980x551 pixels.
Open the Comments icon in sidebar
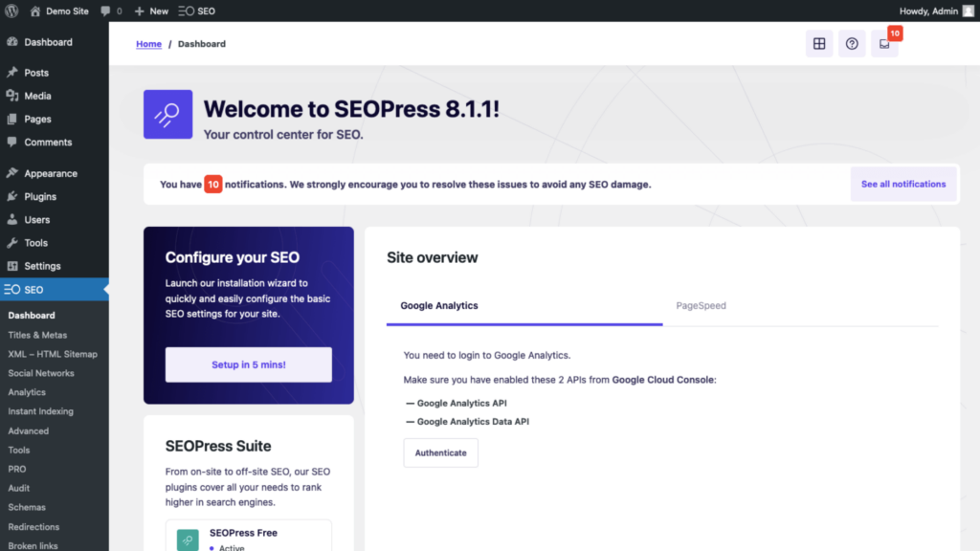(12, 142)
